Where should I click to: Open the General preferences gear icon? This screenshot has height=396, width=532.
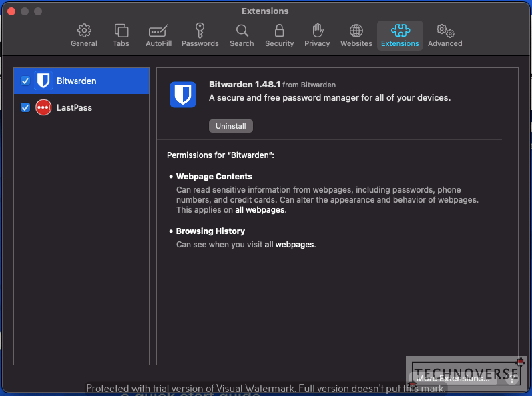tap(84, 31)
